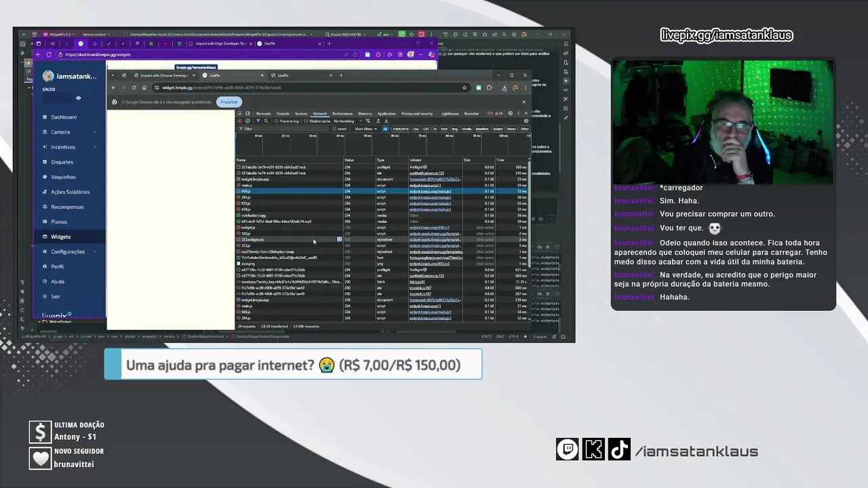Screen dimensions: 868x488
Task: Open the More filters dropdown
Action: coord(366,129)
